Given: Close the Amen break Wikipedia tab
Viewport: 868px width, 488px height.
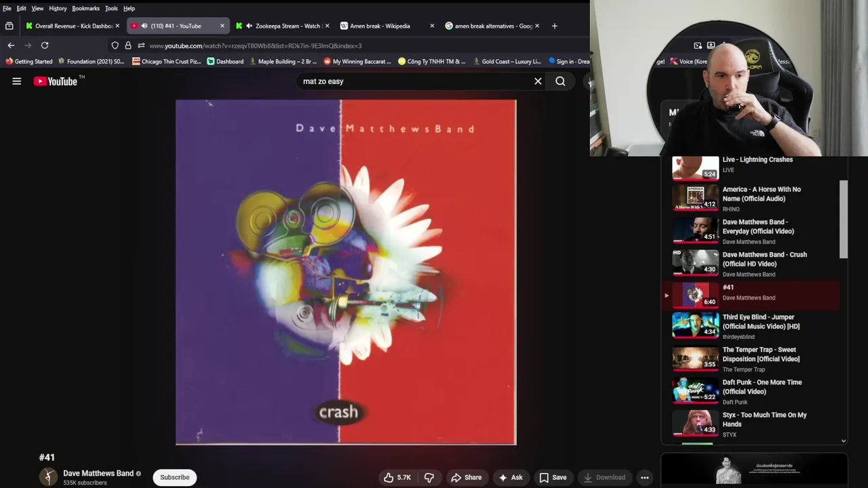Looking at the screenshot, I should (432, 26).
